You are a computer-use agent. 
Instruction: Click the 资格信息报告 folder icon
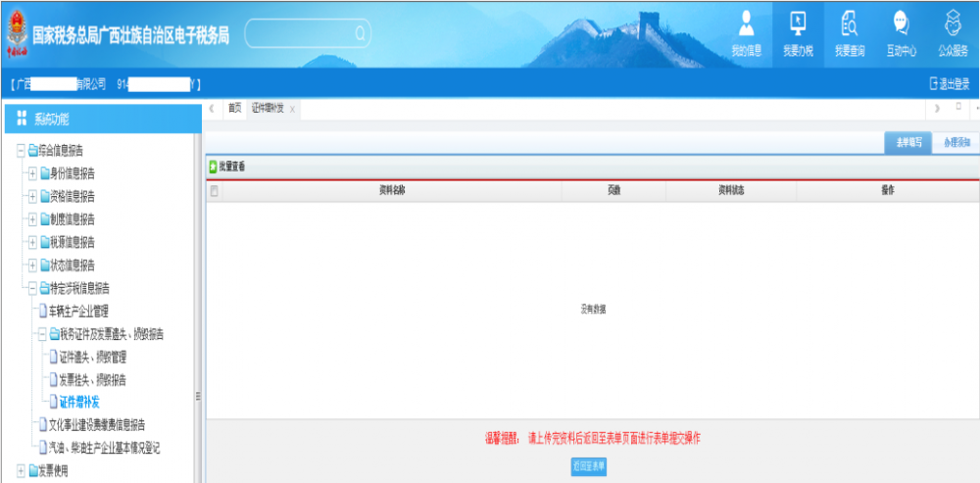click(x=44, y=196)
